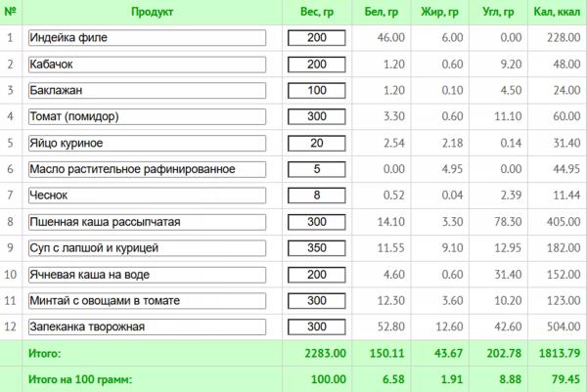Click the product field containing Индейка филе

point(145,38)
